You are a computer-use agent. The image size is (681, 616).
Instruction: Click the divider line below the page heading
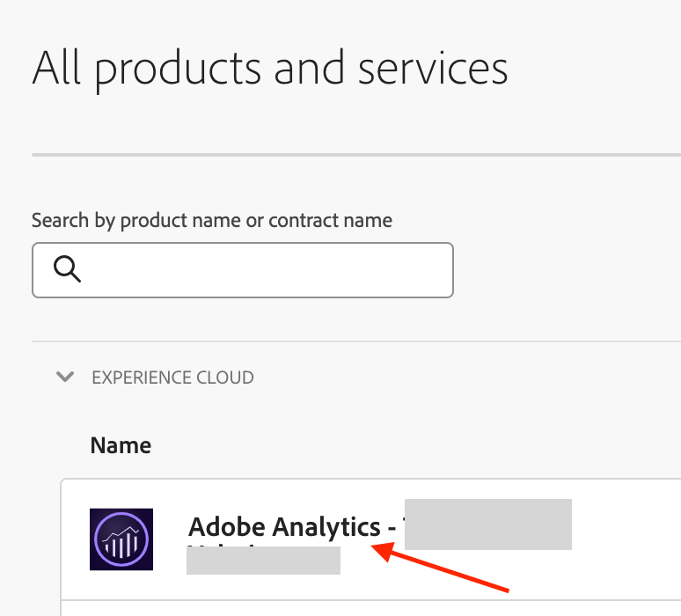(352, 155)
